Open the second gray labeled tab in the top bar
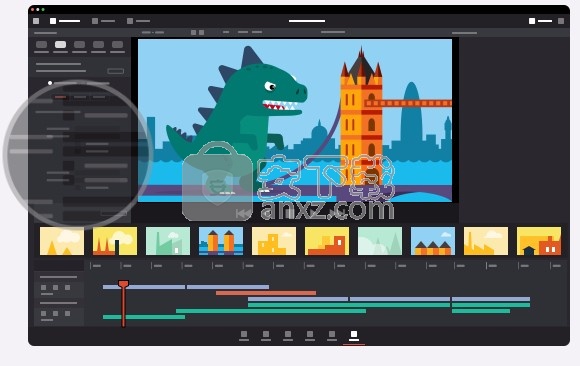This screenshot has height=366, width=580. point(104,21)
